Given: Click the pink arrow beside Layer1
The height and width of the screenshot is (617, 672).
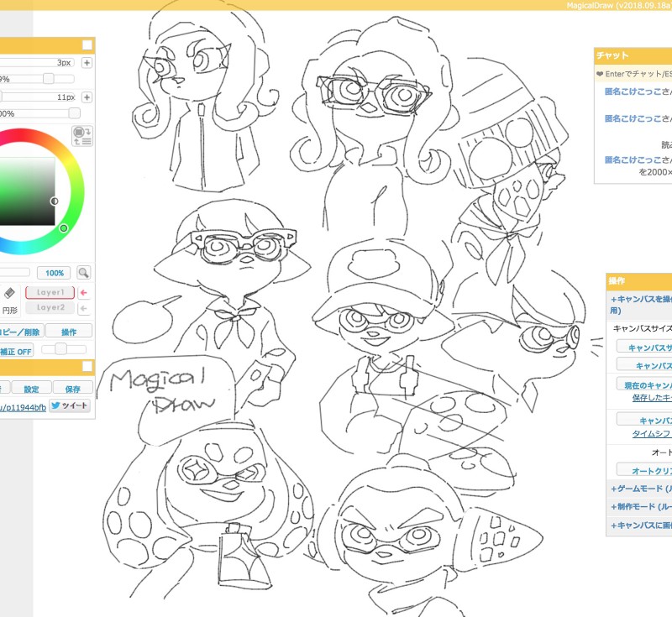Looking at the screenshot, I should (84, 293).
